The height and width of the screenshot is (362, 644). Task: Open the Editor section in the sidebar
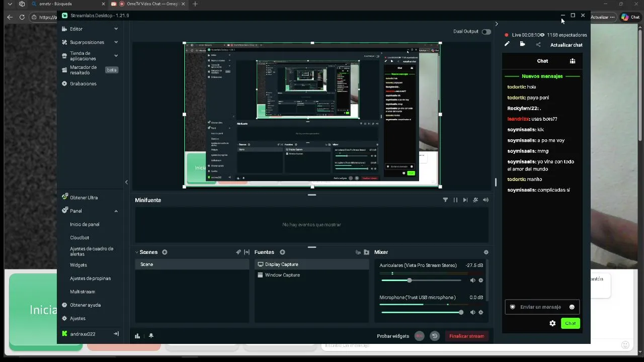[76, 29]
